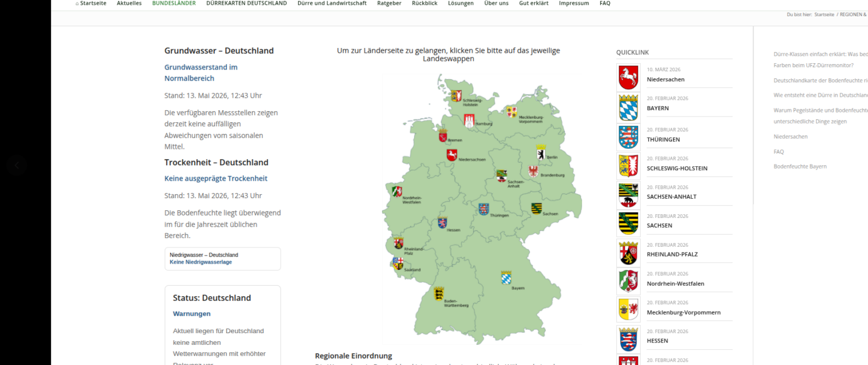Open the FAQ item in the top menu
The width and height of the screenshot is (868, 365).
pos(605,3)
